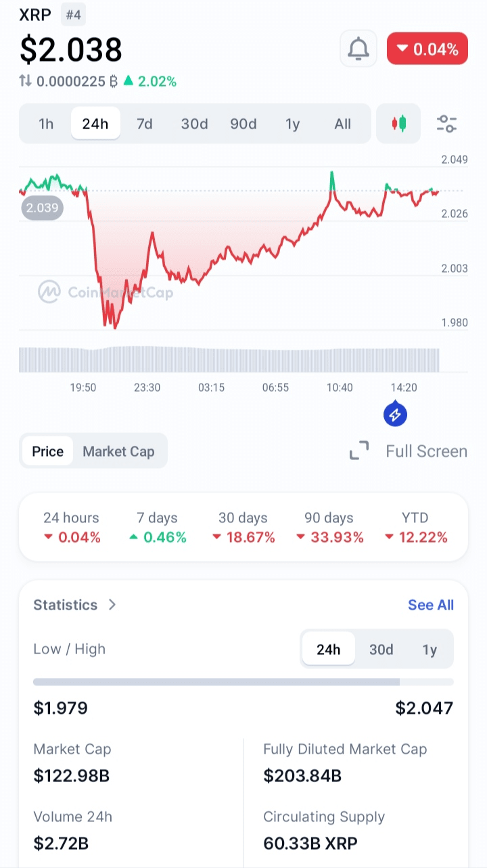
Task: Select the 90d chart timeframe
Action: [243, 124]
